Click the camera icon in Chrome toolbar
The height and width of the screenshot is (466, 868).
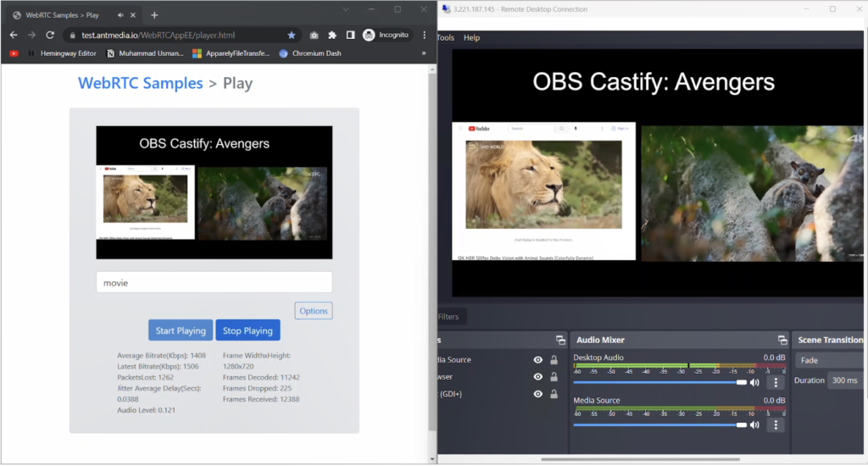coord(314,35)
